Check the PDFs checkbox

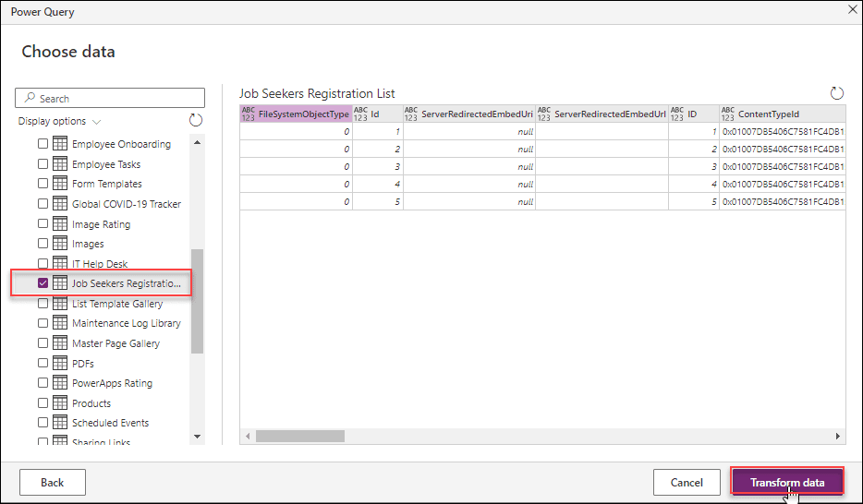pyautogui.click(x=43, y=363)
